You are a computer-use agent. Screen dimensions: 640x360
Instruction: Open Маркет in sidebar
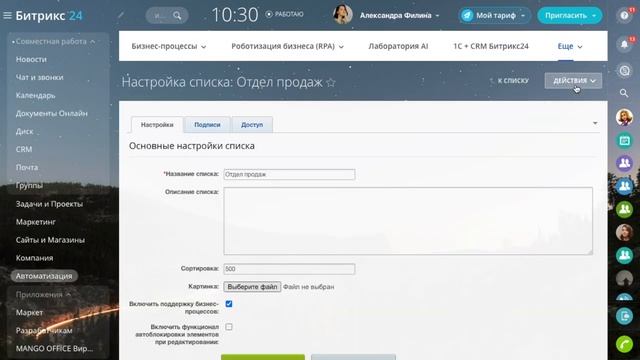pos(29,312)
